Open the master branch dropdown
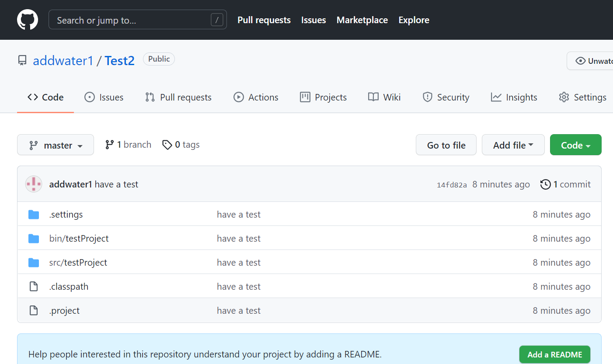 (56, 145)
